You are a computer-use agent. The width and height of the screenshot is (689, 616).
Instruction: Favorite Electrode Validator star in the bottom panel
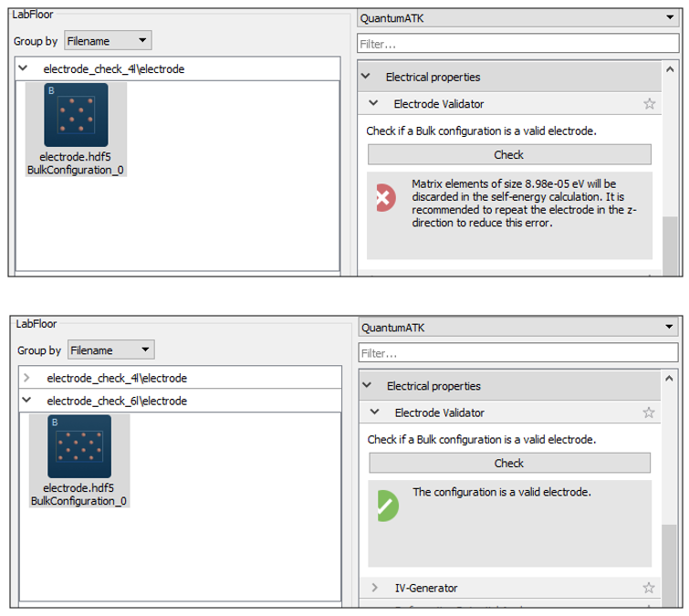tap(649, 412)
